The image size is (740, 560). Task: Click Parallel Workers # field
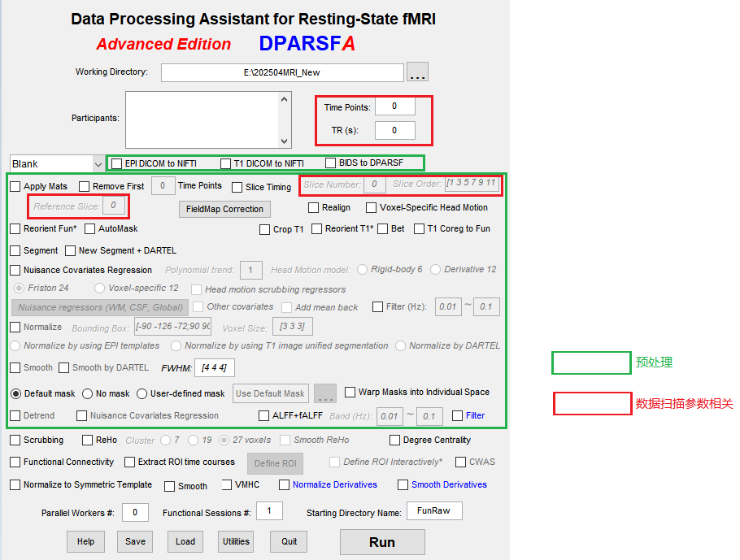pyautogui.click(x=136, y=512)
